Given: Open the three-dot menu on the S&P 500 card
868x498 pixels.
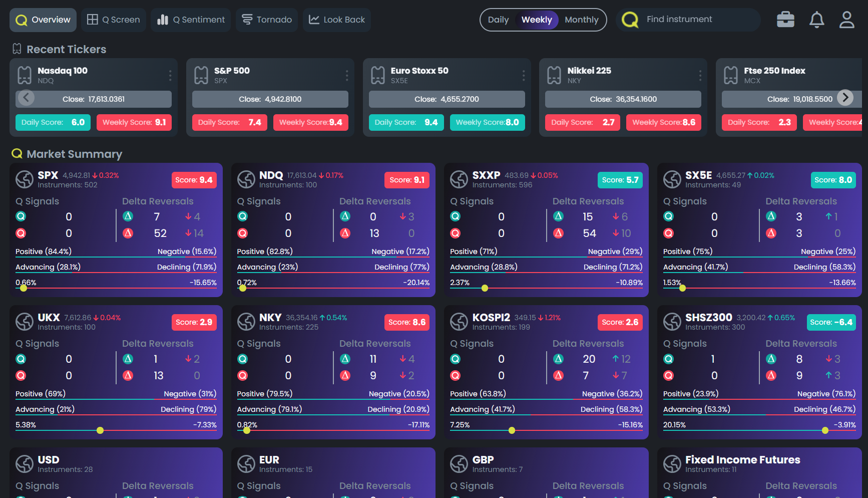Looking at the screenshot, I should [347, 75].
